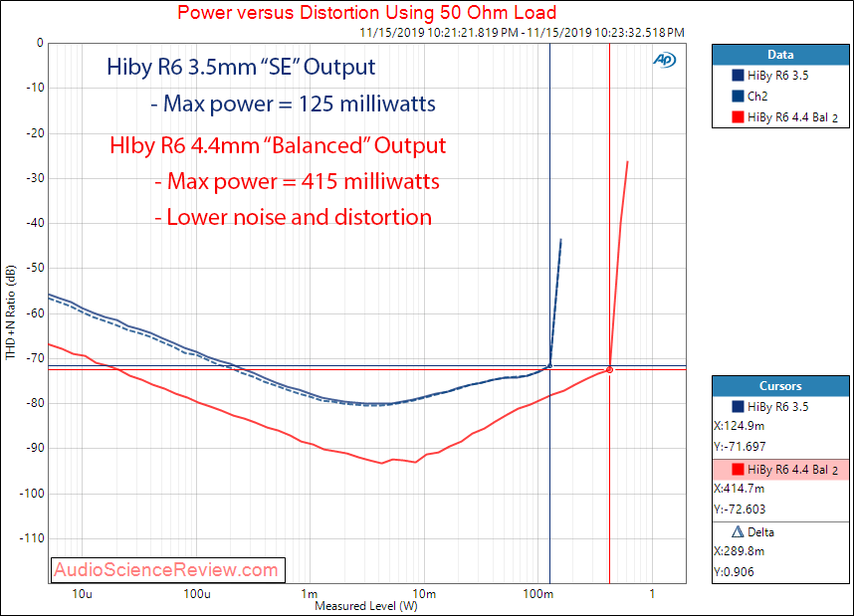Click the 'THD+N Ratio (dB)' axis label
Screen dimensions: 854x616
(11, 312)
